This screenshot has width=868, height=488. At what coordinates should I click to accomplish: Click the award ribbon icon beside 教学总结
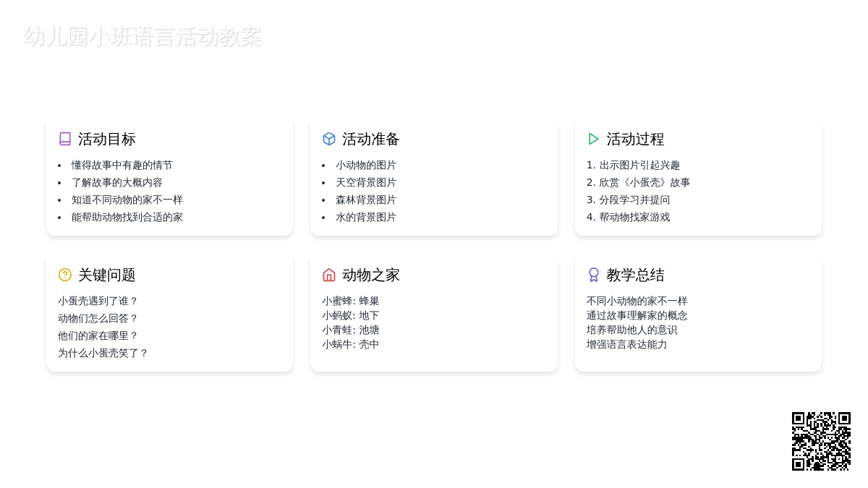coord(594,275)
